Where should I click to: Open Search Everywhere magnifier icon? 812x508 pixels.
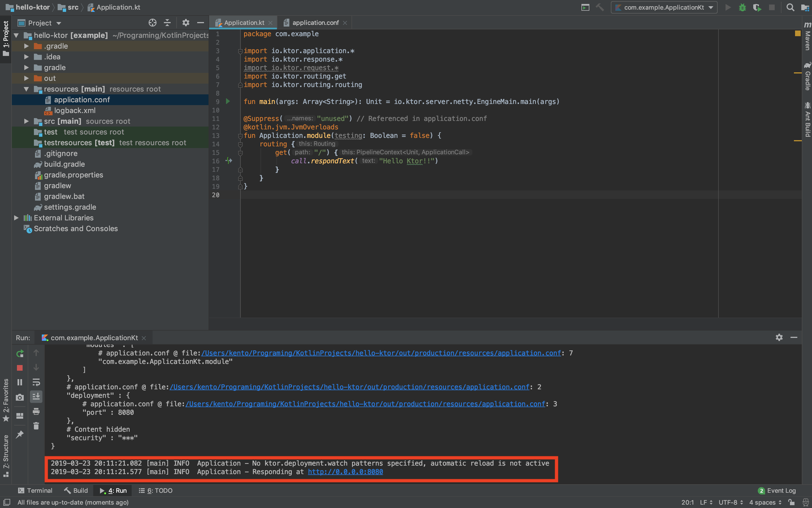(790, 7)
